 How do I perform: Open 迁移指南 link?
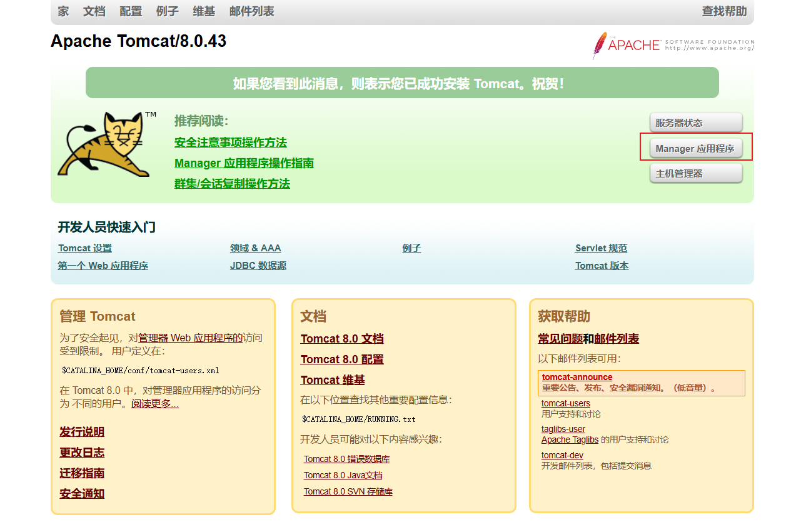(x=82, y=473)
